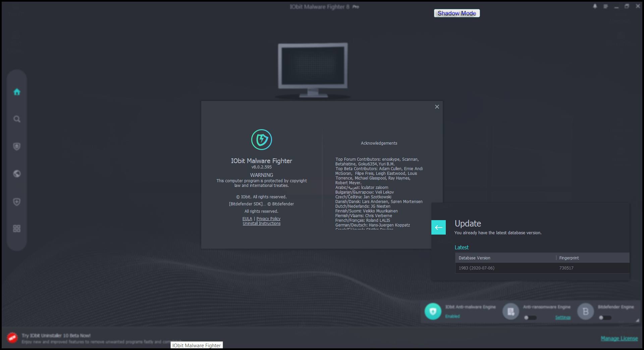Image resolution: width=644 pixels, height=350 pixels.
Task: Click the Top Forum Contributors line
Action: [377, 159]
